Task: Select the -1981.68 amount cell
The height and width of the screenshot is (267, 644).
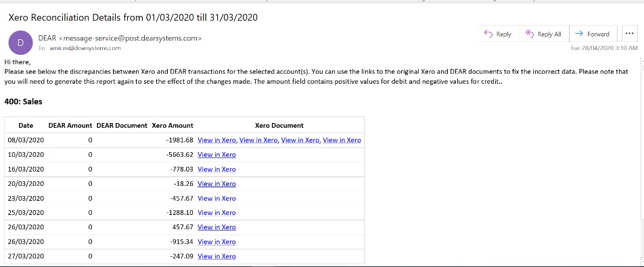Action: (179, 140)
